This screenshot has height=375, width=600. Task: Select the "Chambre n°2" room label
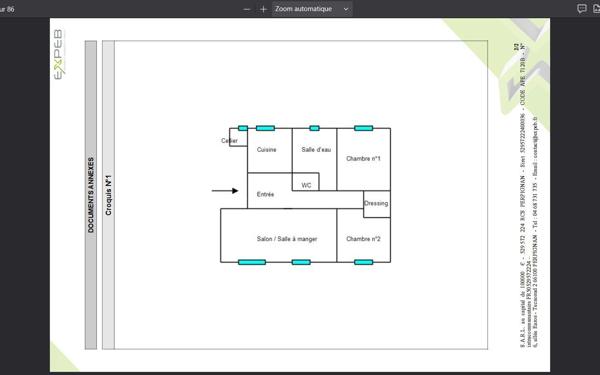pyautogui.click(x=363, y=239)
